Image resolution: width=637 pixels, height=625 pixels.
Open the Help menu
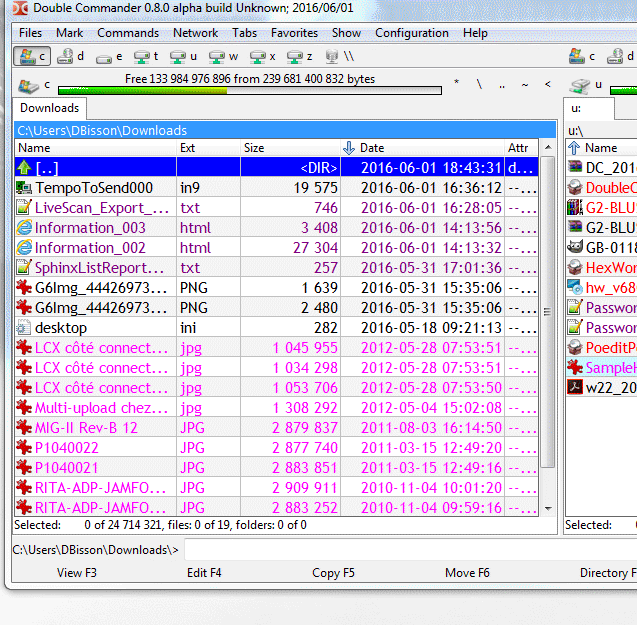point(475,33)
